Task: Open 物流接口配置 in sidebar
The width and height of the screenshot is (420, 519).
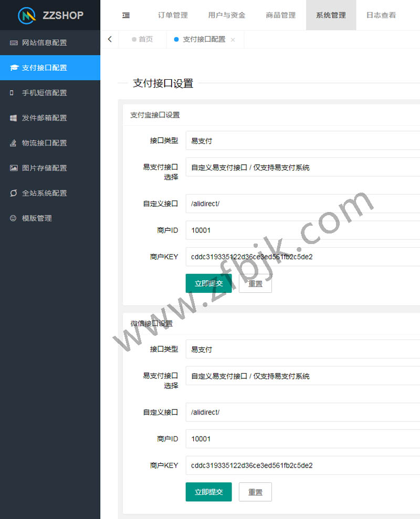Action: click(50, 143)
